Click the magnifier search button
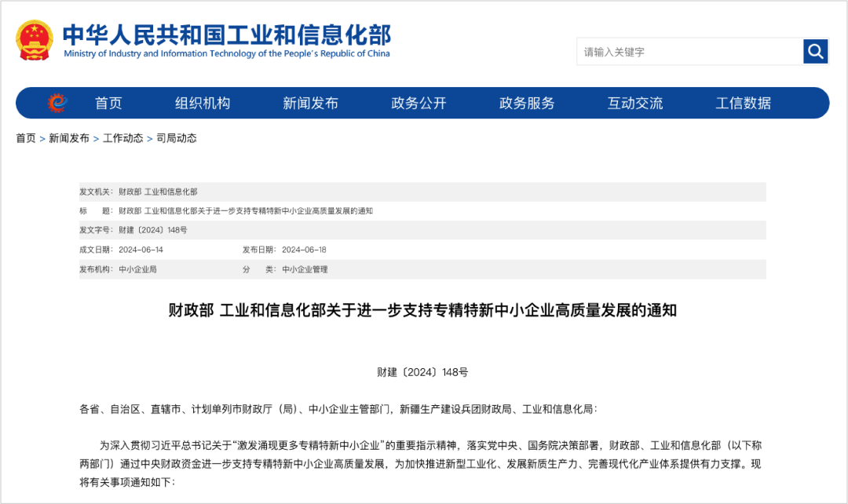Screen dimensions: 848x504 point(816,51)
